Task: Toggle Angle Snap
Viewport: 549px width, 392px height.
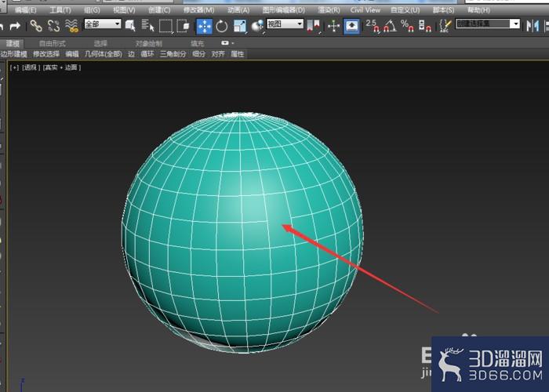Action: coord(390,26)
